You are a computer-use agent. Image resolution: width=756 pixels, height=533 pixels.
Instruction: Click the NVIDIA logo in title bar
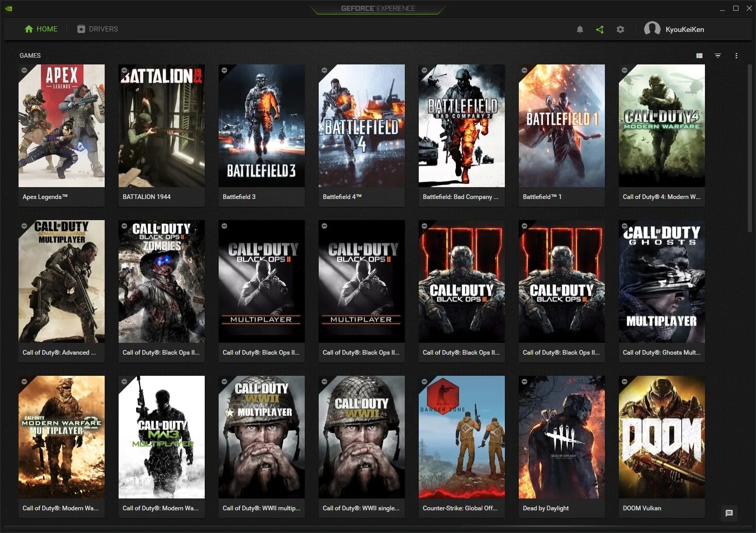coord(9,8)
